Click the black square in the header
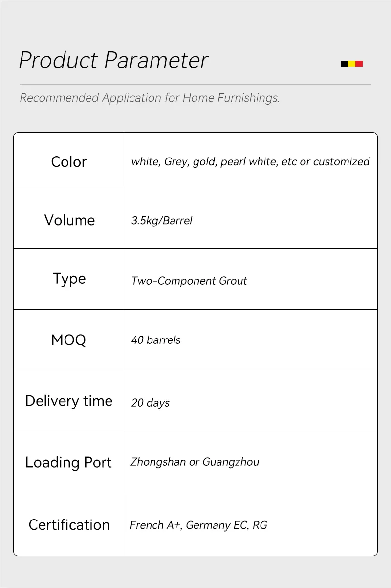This screenshot has height=588, width=391. click(x=344, y=64)
